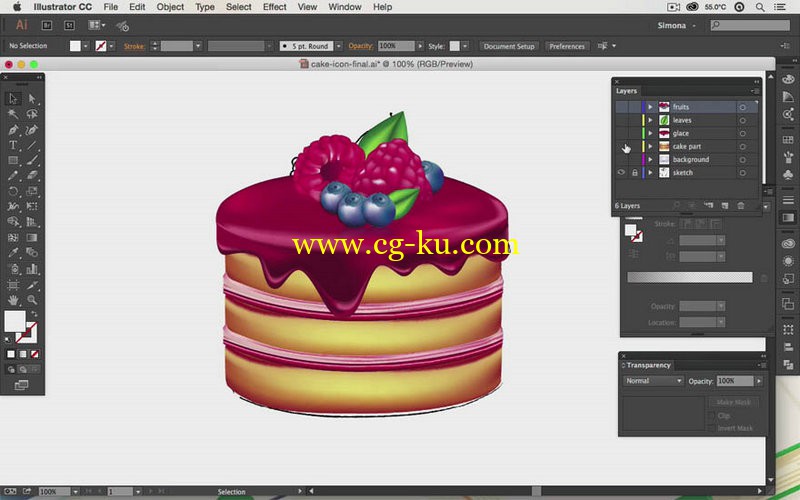The image size is (800, 500).
Task: Open the Normal blending mode dropdown
Action: coord(653,381)
